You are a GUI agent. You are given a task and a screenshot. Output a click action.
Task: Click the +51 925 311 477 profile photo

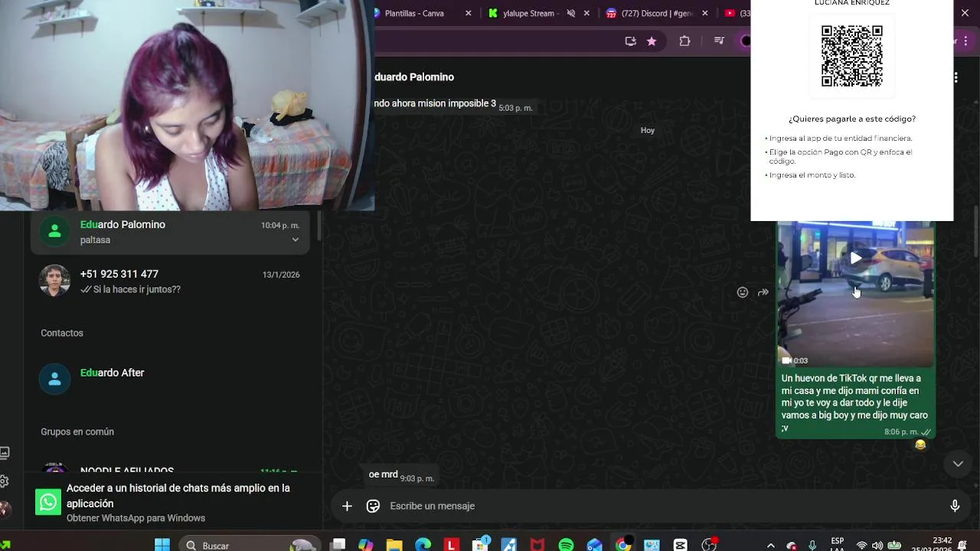54,281
